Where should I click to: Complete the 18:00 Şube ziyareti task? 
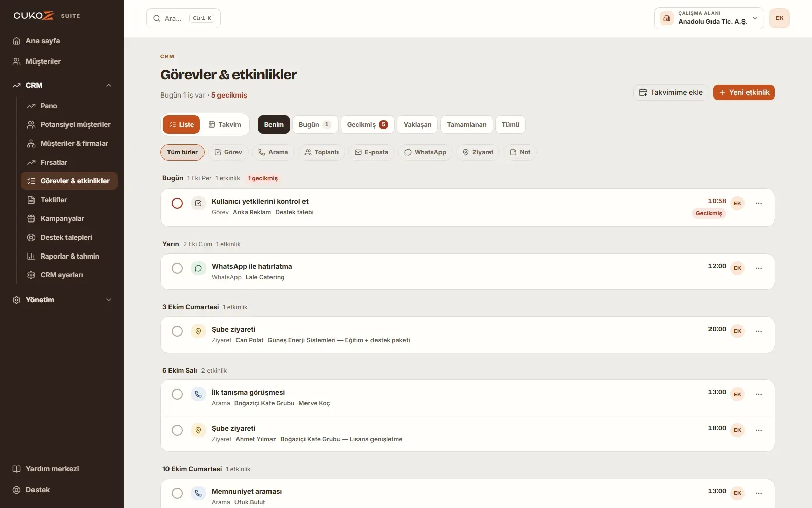pyautogui.click(x=177, y=430)
